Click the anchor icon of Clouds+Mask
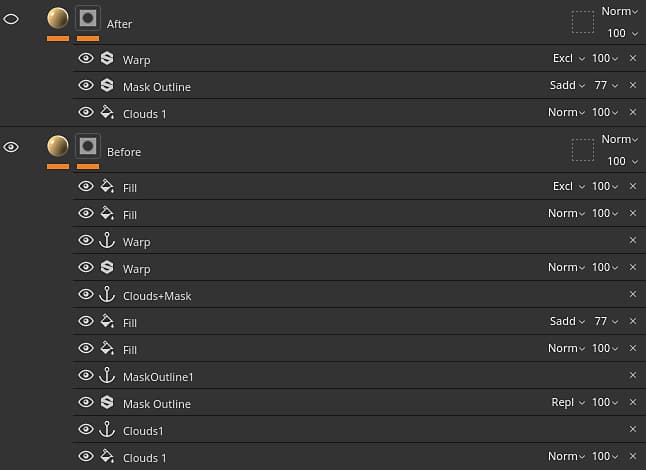The height and width of the screenshot is (470, 646). pyautogui.click(x=107, y=295)
